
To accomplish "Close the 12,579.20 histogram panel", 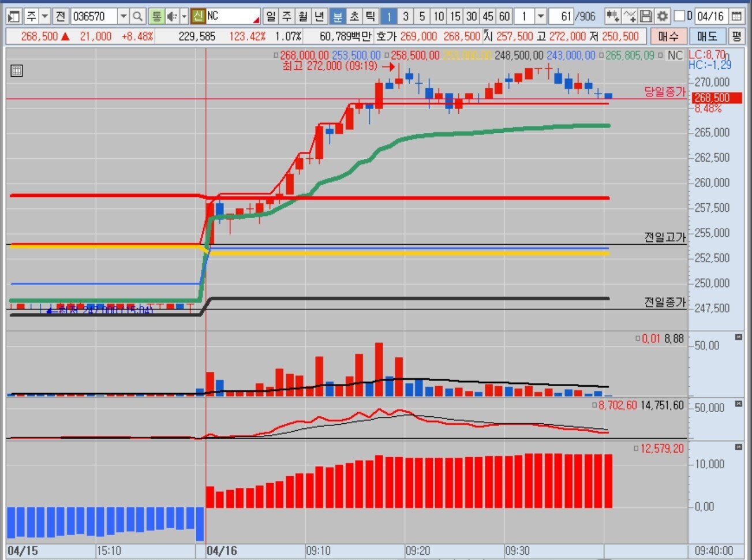I will pyautogui.click(x=739, y=447).
